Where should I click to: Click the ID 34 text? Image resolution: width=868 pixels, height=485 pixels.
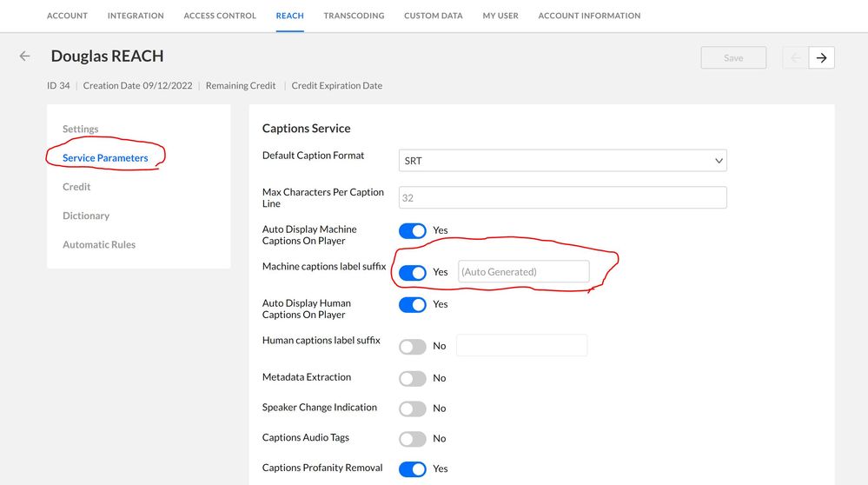tap(58, 86)
